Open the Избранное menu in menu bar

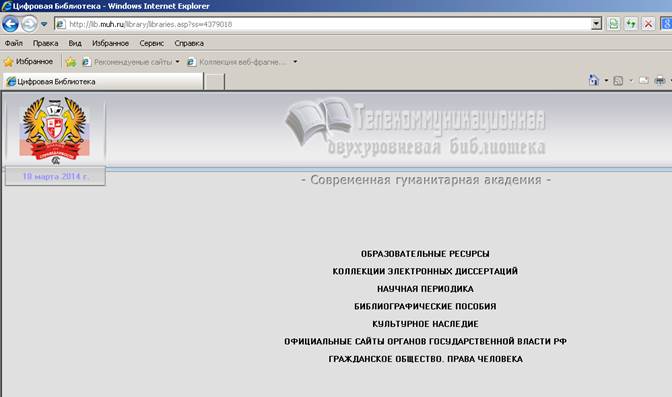(110, 43)
